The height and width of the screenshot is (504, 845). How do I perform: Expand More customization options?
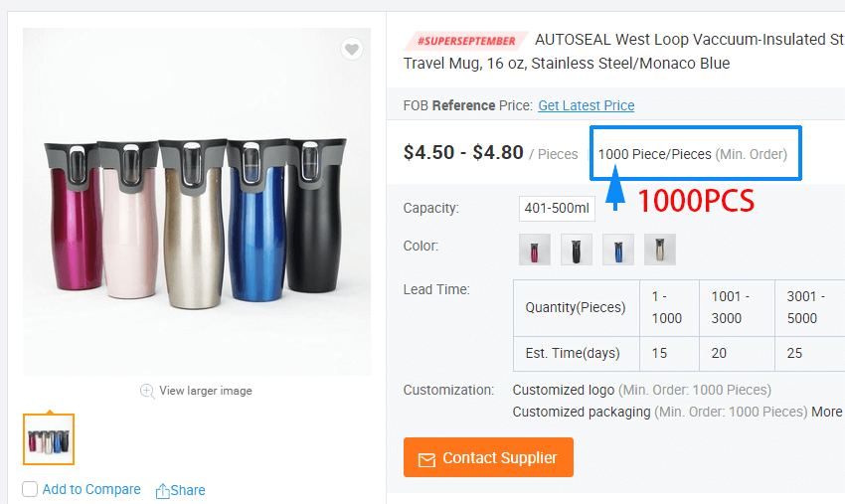[826, 412]
